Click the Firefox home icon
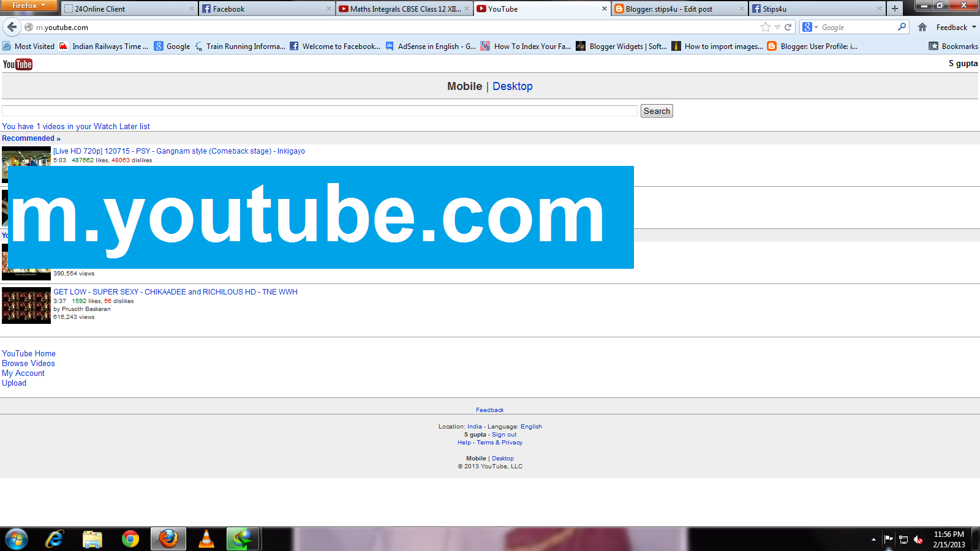The width and height of the screenshot is (980, 551). click(x=922, y=27)
